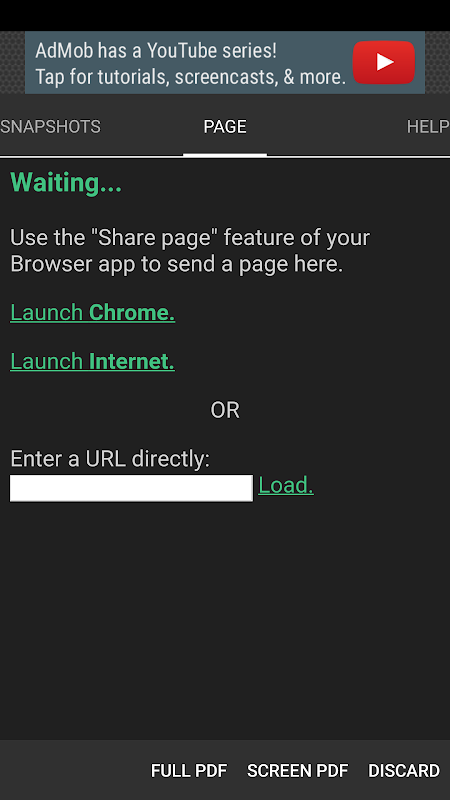Screen dimensions: 450x800
Task: Tap the OR separator text
Action: [225, 410]
